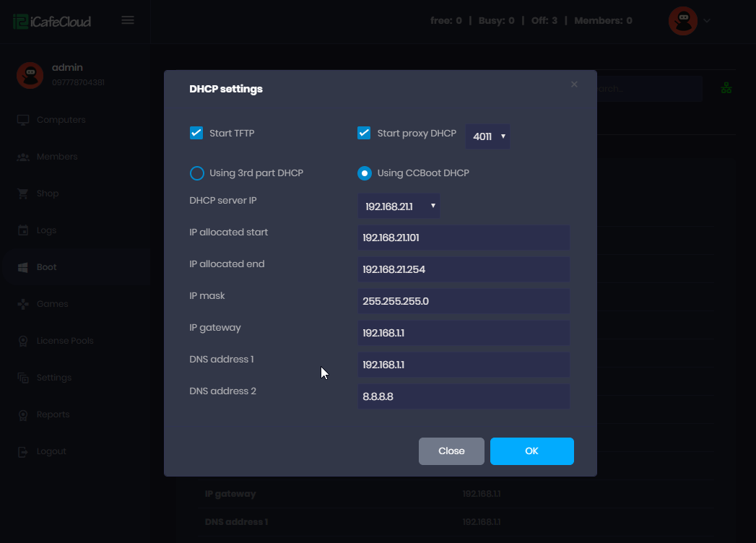
Task: Click the green network icon beside the search bar
Action: tap(726, 88)
